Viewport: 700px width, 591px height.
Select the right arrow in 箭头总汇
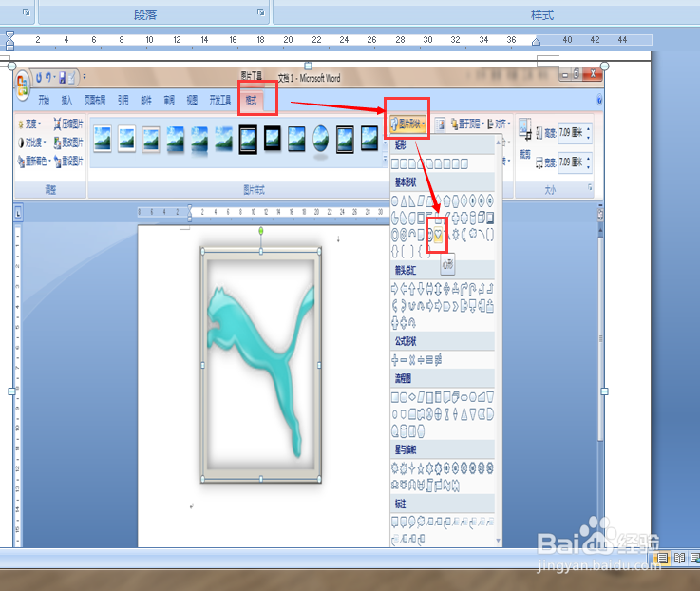click(395, 289)
